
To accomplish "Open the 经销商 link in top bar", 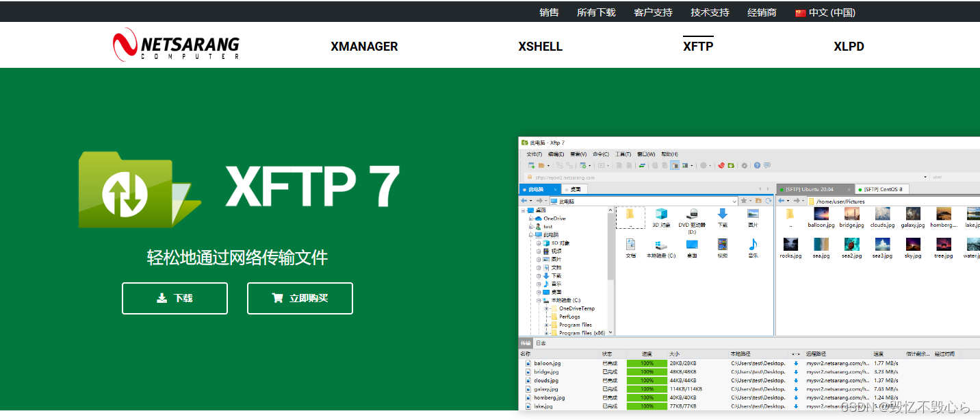I will 762,12.
